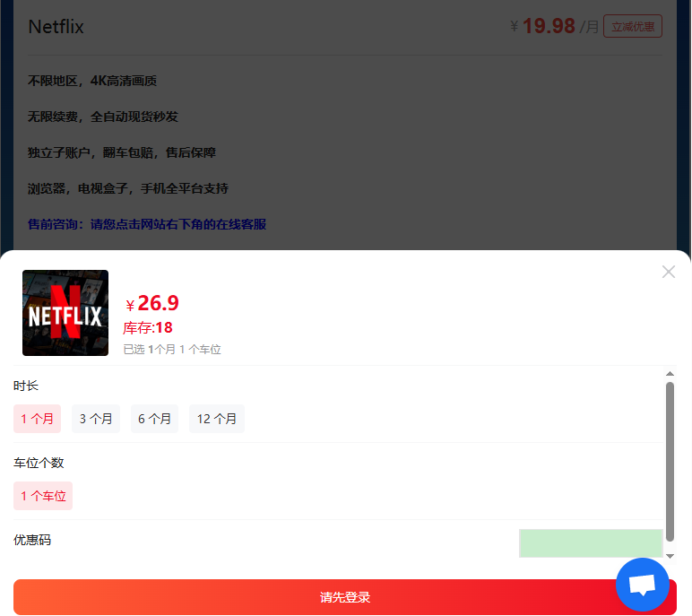The image size is (692, 616).
Task: Select the 1 个月 duration option
Action: [37, 419]
